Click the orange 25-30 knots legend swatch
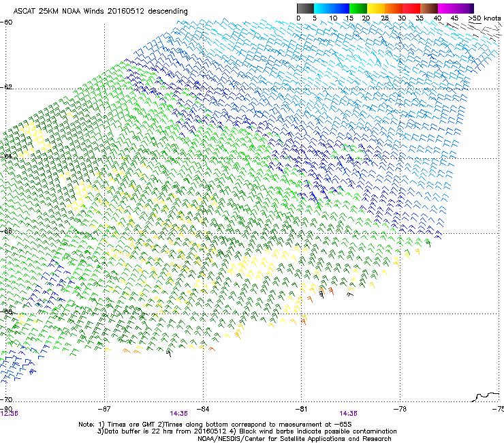 click(394, 8)
